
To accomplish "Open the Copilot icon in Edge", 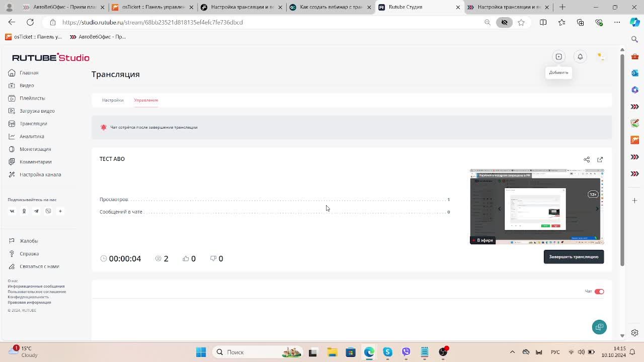I will coord(635,22).
